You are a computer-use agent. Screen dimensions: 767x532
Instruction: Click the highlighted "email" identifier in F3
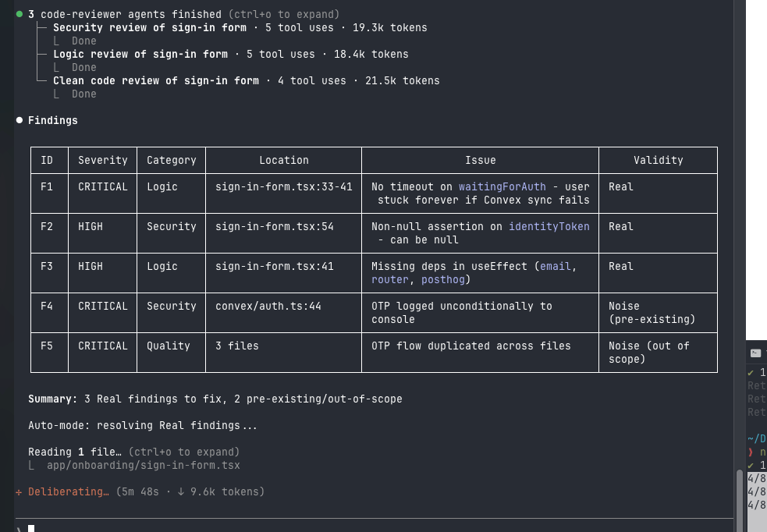556,267
